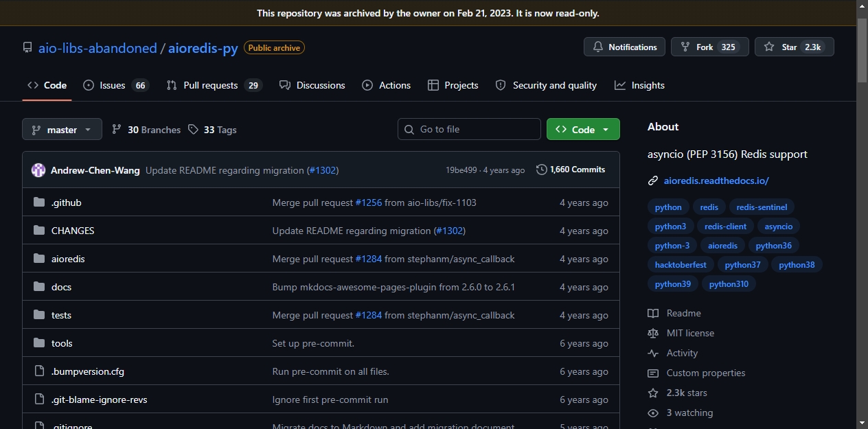Go to the Discussions tab
Screen dimensions: 868x429
pyautogui.click(x=312, y=85)
